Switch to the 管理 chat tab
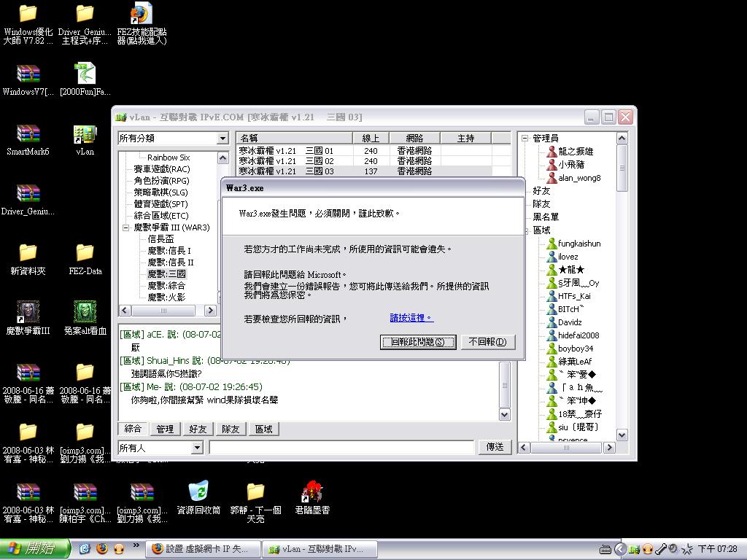The width and height of the screenshot is (747, 560). pos(165,429)
